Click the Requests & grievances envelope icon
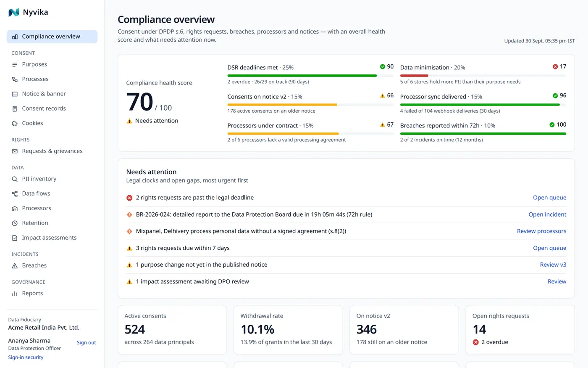 click(x=15, y=151)
